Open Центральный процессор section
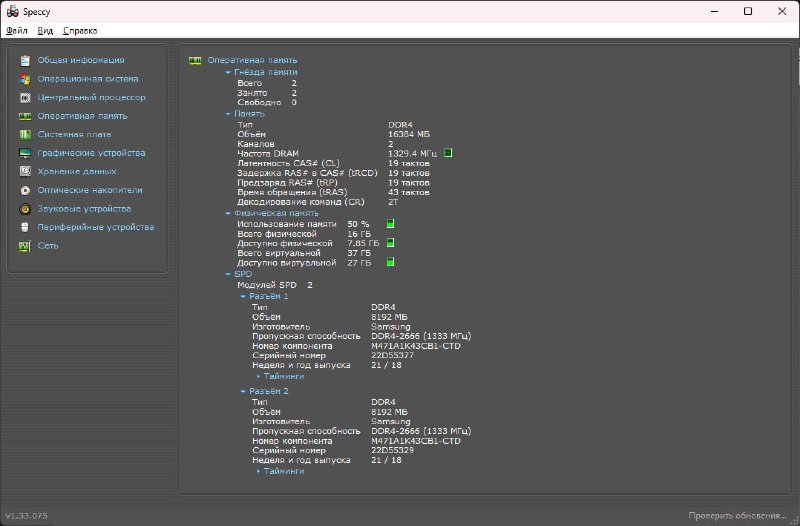This screenshot has height=526, width=800. [x=91, y=97]
